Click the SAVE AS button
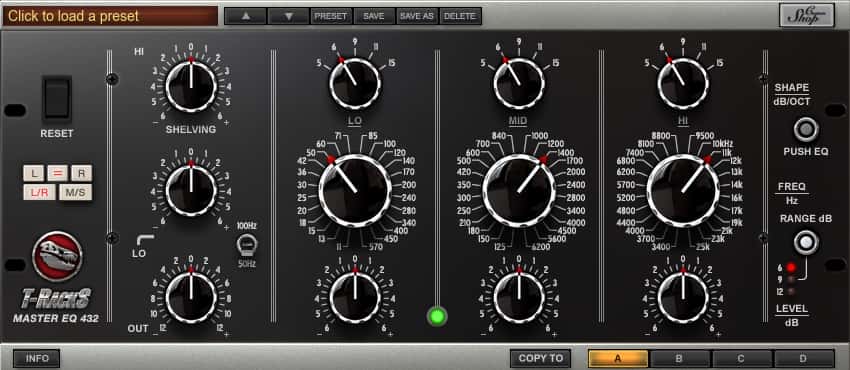Viewport: 850px width, 370px height. [417, 16]
